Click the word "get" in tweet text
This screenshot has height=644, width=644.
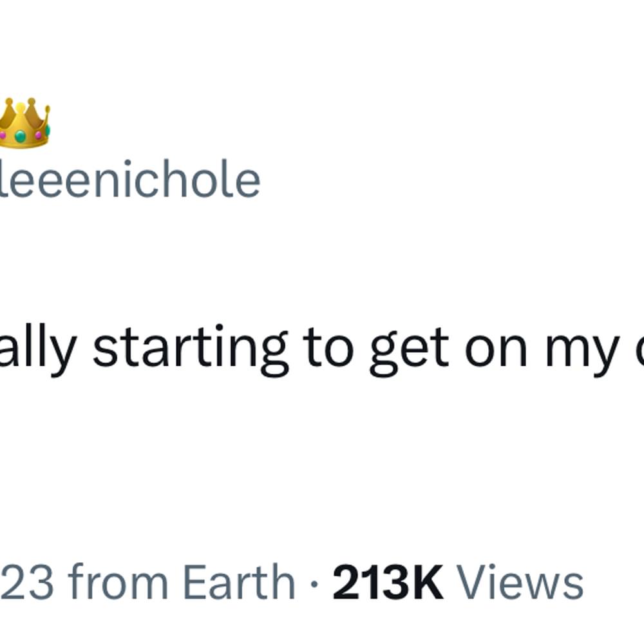coord(409,351)
